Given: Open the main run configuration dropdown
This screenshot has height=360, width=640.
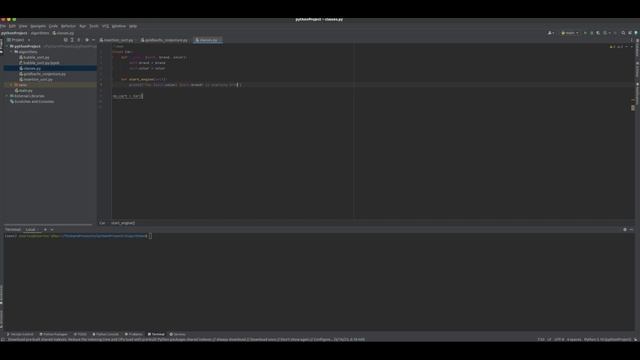Looking at the screenshot, I should point(570,33).
